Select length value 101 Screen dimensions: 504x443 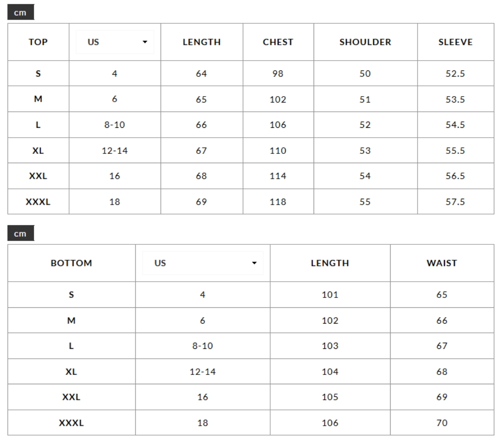330,295
